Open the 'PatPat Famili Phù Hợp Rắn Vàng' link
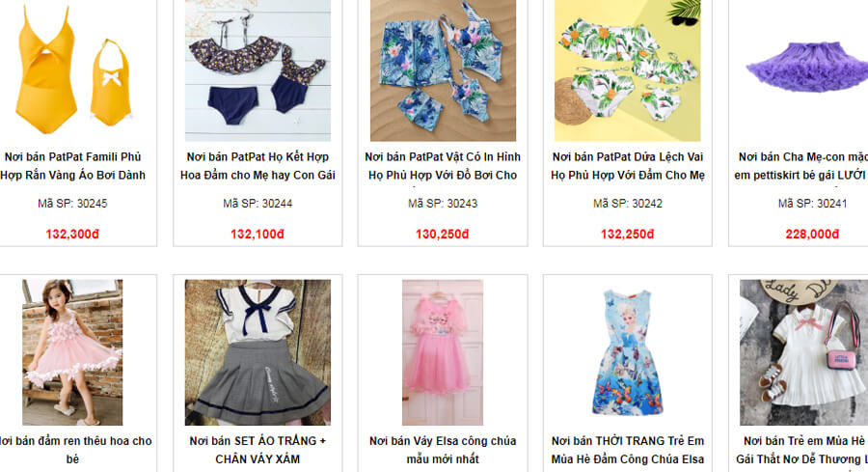Screen dimensions: 868x472 tap(72, 166)
